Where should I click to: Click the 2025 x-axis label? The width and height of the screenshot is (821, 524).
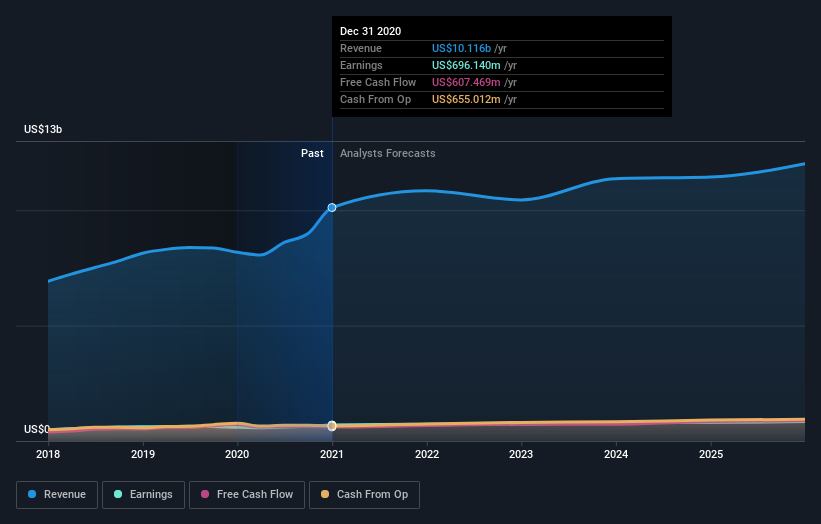[711, 454]
